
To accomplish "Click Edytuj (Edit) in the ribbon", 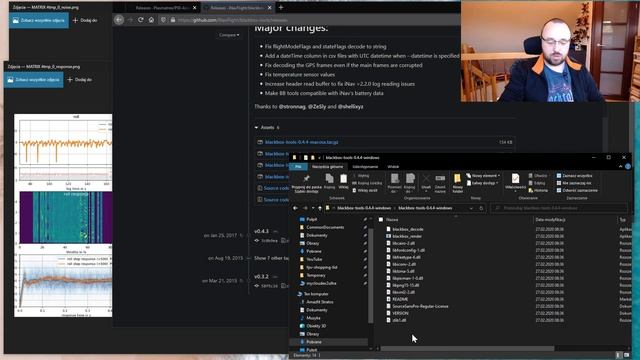I will [537, 183].
